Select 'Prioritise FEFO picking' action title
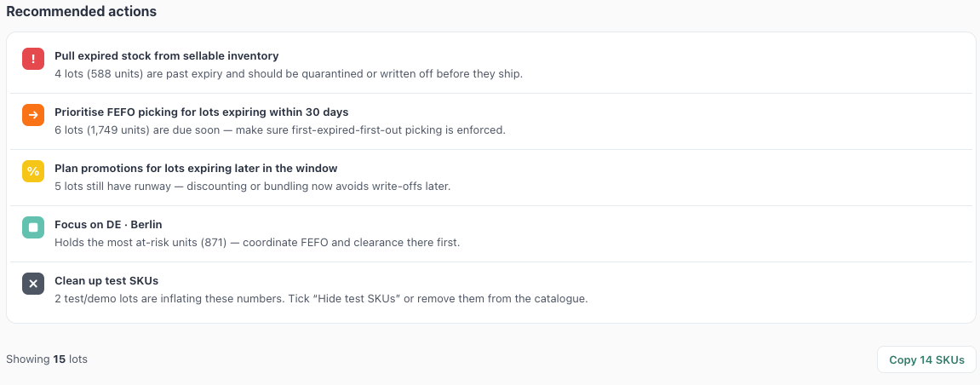The image size is (980, 385). pyautogui.click(x=201, y=112)
